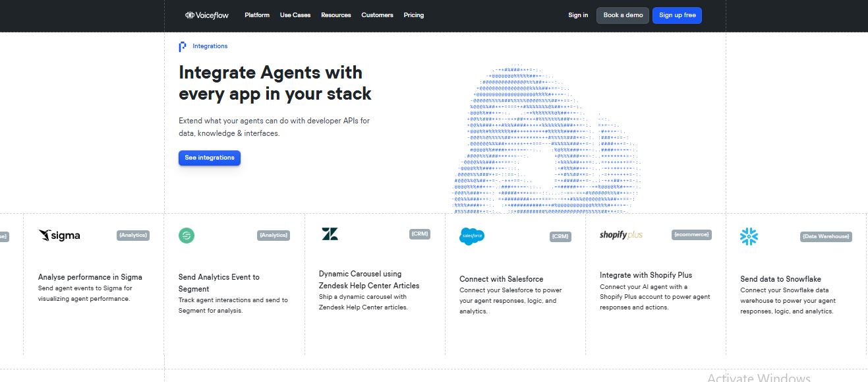
Task: Click the Shopify Plus logo
Action: 621,235
